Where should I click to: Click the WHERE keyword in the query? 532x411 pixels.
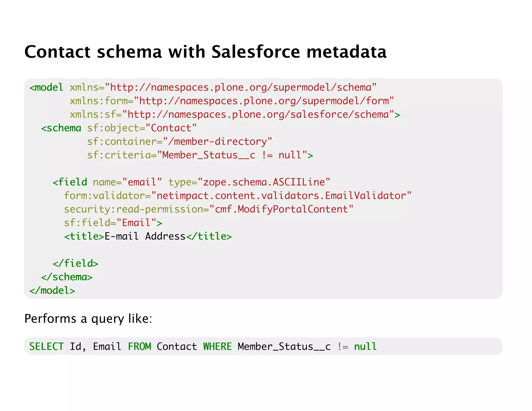[217, 347]
